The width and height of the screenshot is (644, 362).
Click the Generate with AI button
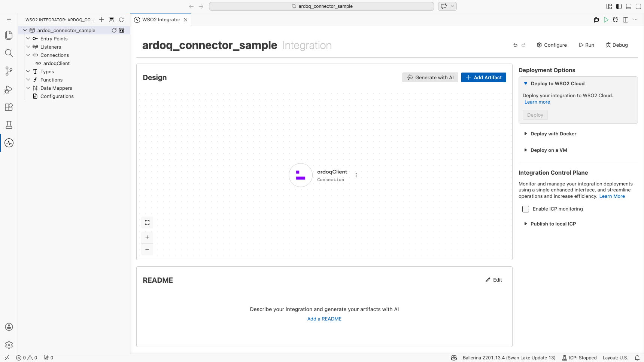430,77
